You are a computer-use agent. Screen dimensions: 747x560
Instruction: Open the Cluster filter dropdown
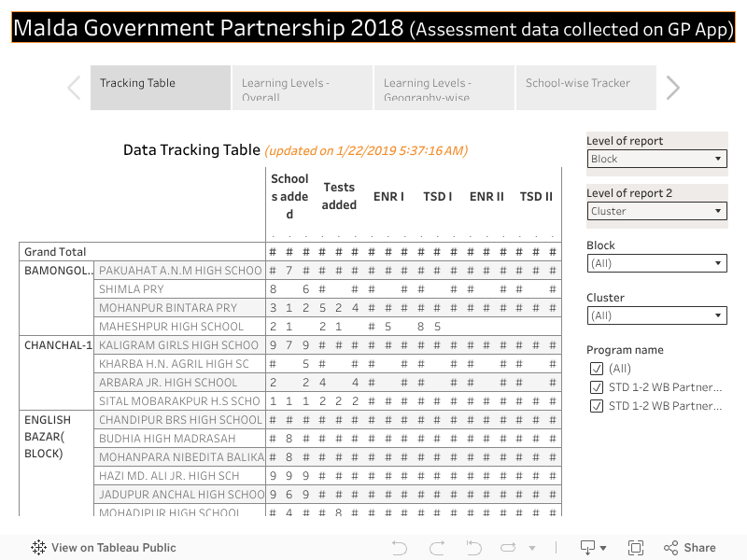coord(656,315)
